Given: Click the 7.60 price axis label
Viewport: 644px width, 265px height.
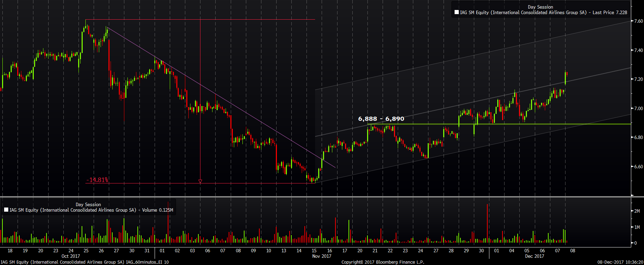Looking at the screenshot, I should pyautogui.click(x=639, y=21).
